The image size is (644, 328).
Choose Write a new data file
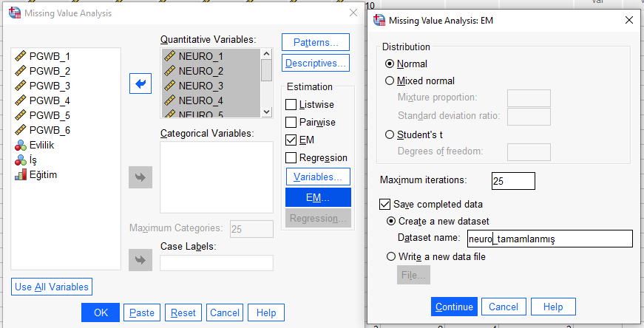391,256
